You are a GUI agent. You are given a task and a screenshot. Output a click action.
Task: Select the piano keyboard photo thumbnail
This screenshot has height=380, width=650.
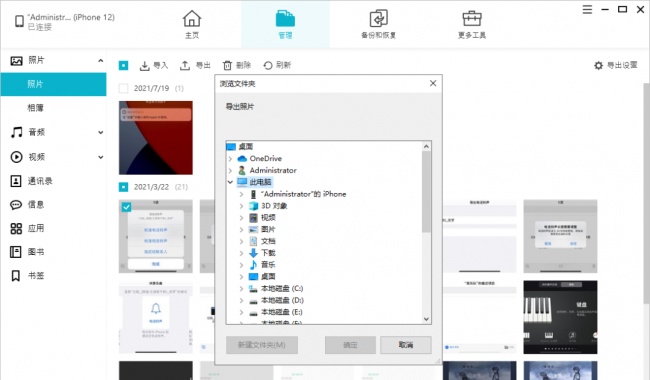(560, 317)
